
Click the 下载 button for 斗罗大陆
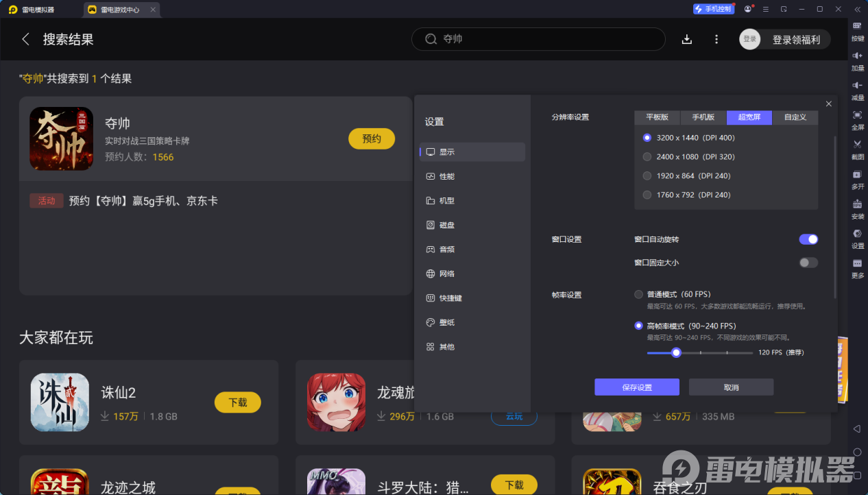pyautogui.click(x=514, y=485)
